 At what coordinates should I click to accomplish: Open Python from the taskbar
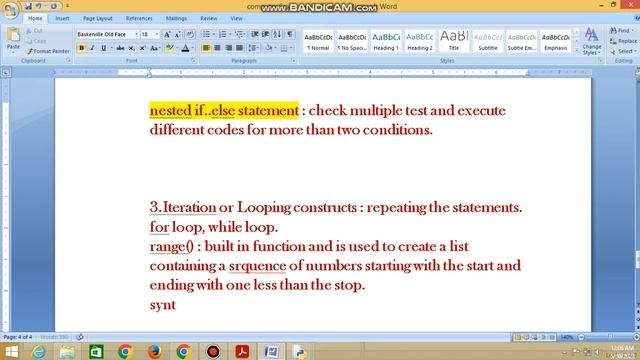pyautogui.click(x=300, y=352)
